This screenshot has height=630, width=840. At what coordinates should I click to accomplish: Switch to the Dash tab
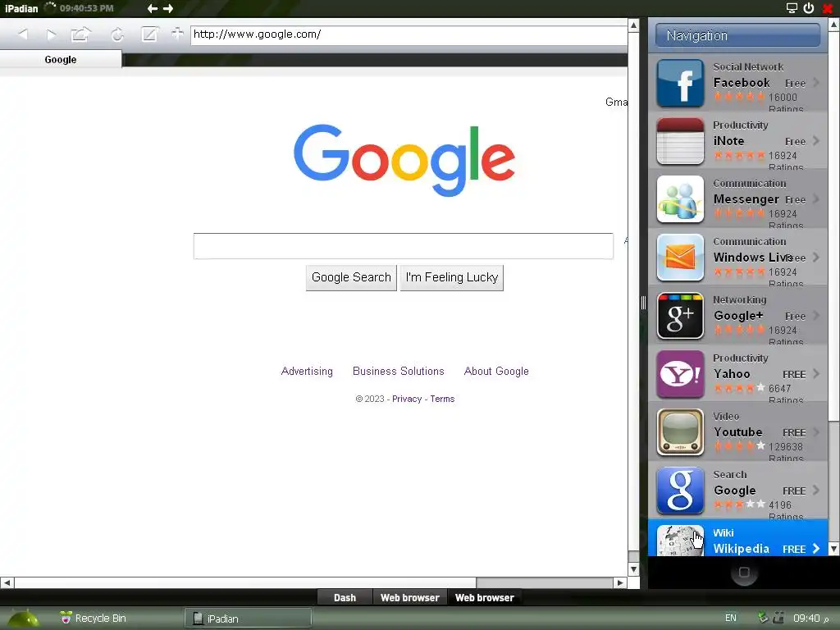(345, 597)
